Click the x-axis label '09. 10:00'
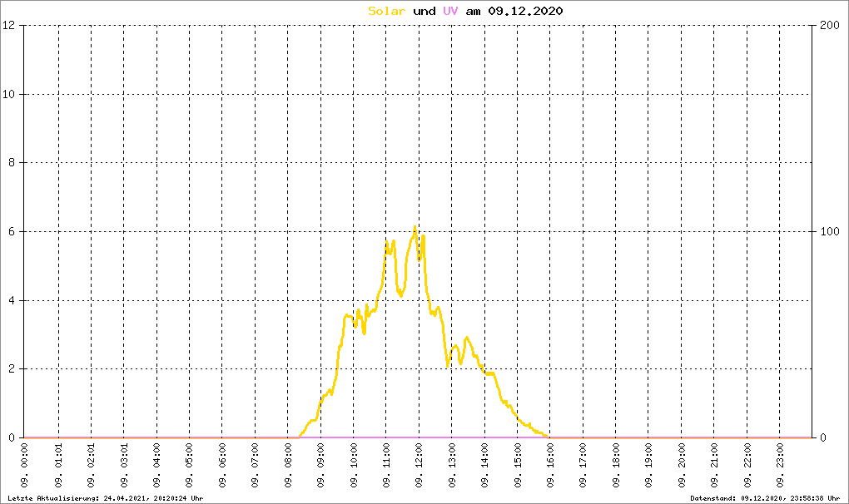 coord(354,466)
